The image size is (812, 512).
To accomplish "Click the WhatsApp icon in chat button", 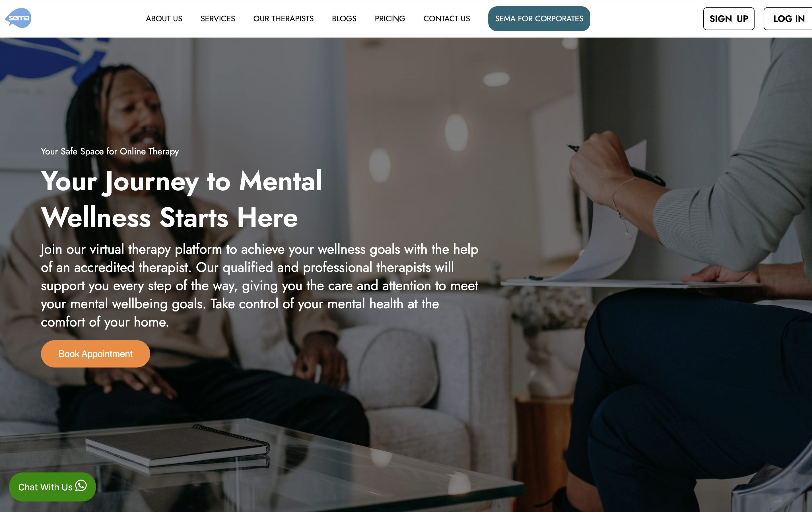I will [81, 486].
